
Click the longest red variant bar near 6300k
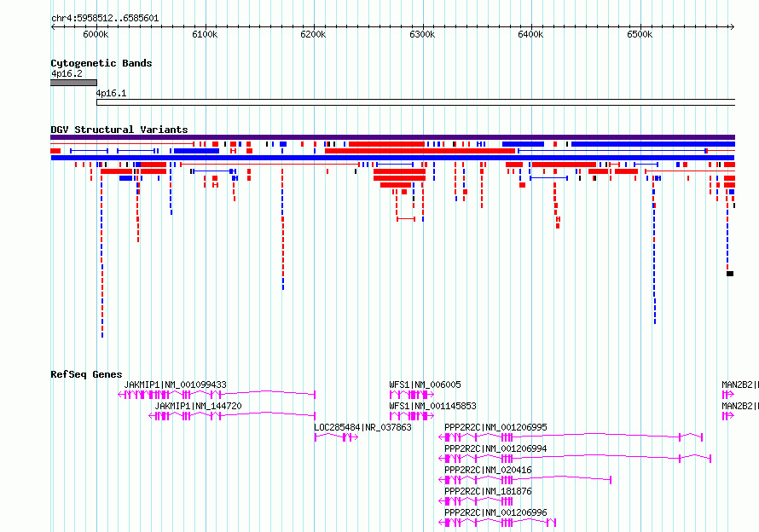point(420,151)
